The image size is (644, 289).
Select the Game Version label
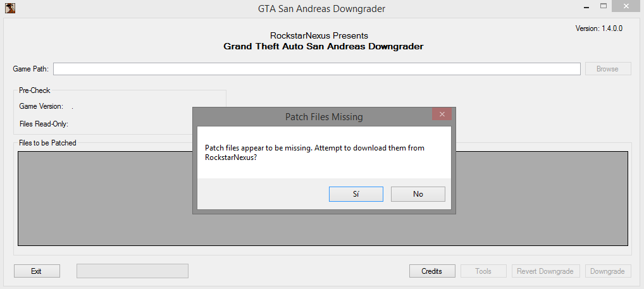(x=41, y=107)
